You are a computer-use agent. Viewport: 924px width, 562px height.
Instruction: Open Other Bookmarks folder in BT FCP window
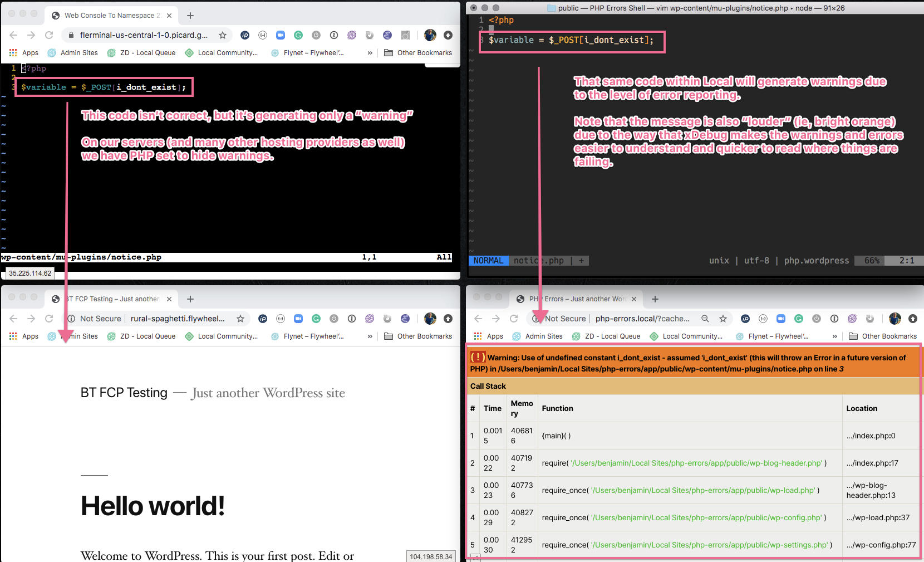pos(418,336)
